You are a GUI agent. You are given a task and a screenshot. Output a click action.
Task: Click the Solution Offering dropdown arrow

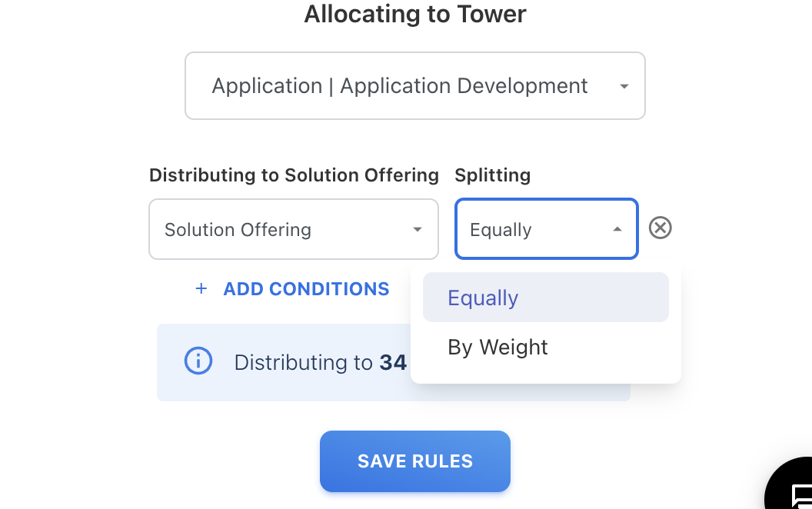coord(417,230)
